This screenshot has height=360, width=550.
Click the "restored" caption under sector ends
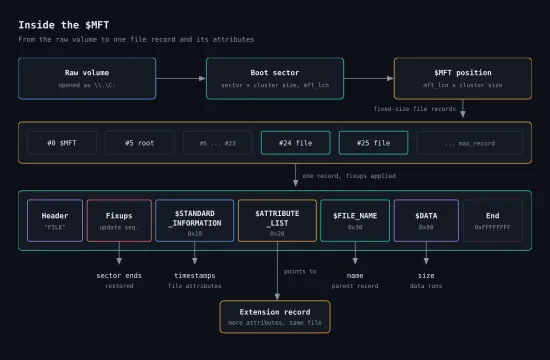point(119,286)
